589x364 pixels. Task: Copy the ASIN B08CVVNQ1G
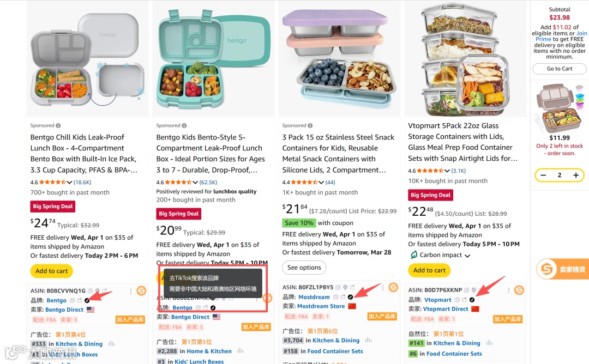click(x=91, y=291)
